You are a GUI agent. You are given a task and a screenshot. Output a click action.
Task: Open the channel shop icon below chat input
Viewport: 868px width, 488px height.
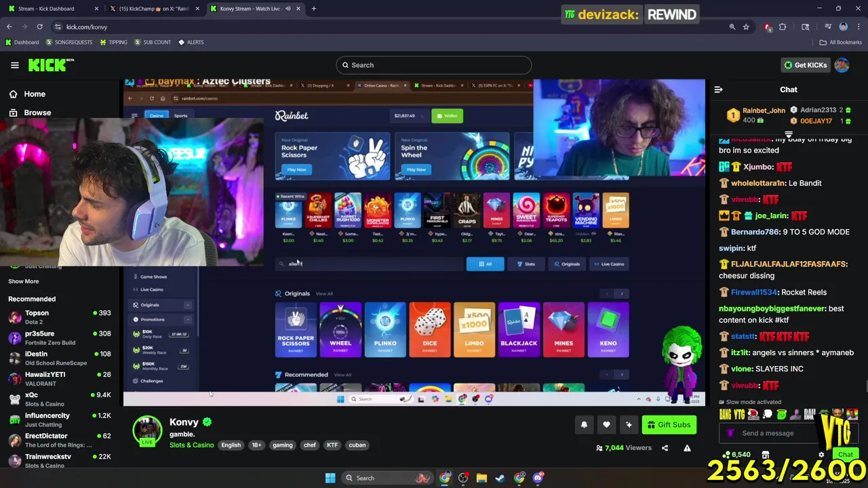[766, 455]
